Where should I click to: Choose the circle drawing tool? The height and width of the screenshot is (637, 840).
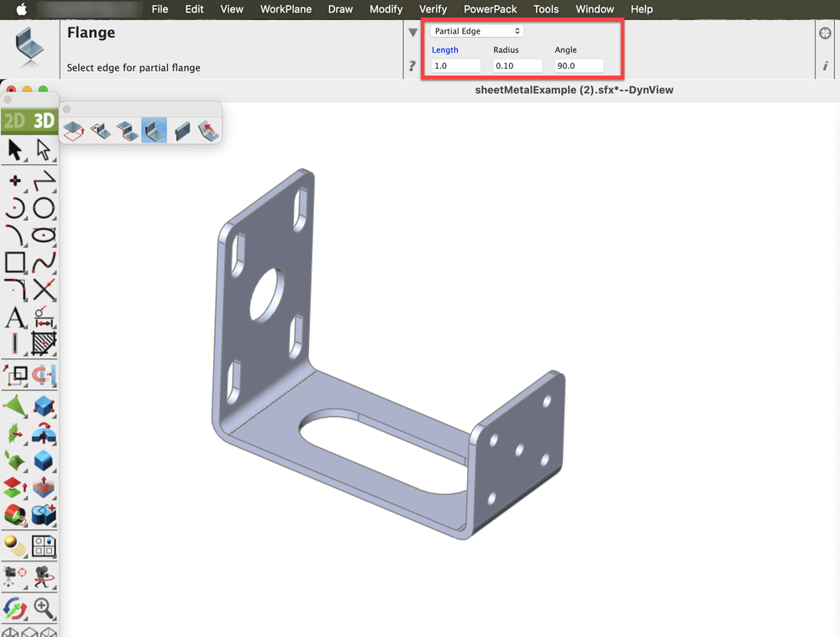pos(44,208)
